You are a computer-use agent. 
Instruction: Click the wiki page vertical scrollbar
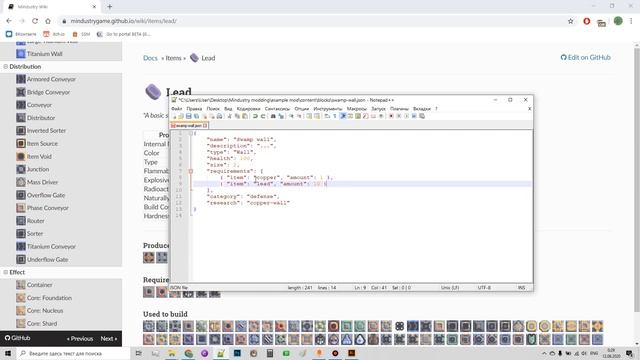pyautogui.click(x=637, y=180)
